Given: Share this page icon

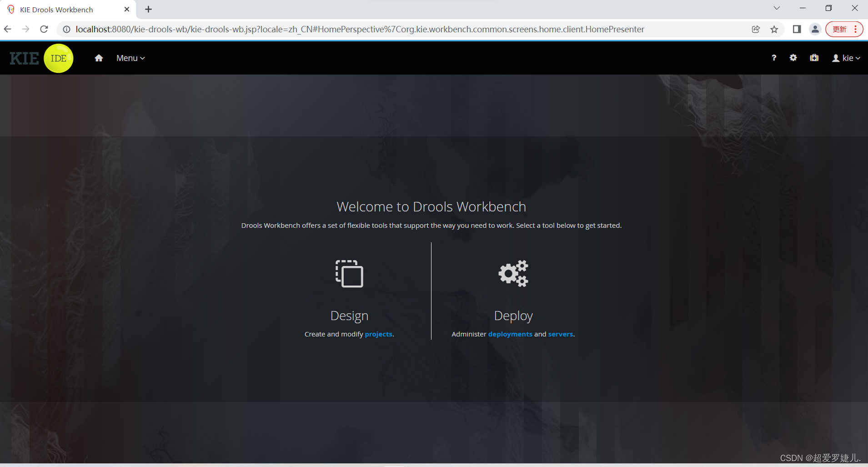Looking at the screenshot, I should click(x=756, y=29).
